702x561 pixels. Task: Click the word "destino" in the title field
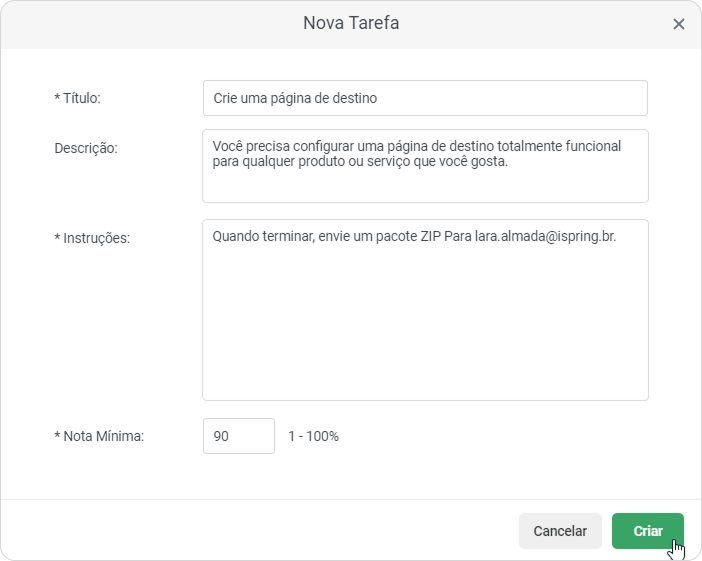[354, 98]
